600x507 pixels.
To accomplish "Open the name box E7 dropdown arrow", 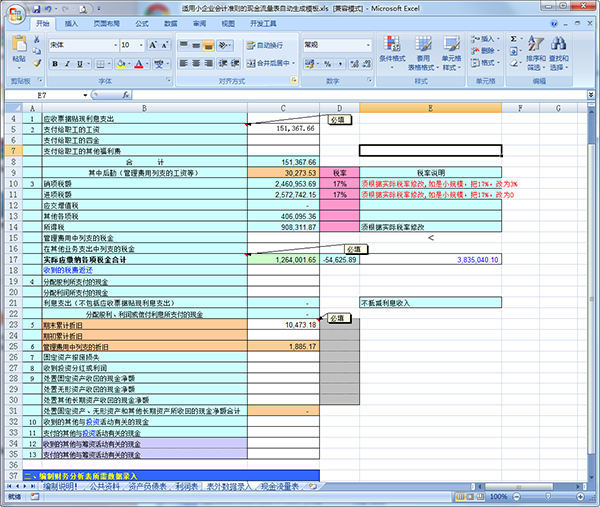I will click(x=85, y=95).
